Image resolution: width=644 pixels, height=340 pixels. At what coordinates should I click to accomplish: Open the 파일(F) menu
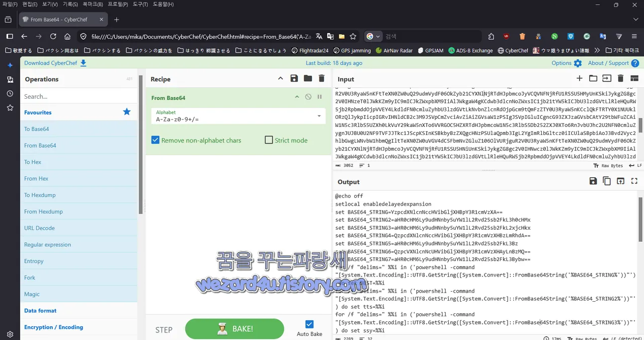pos(10,4)
